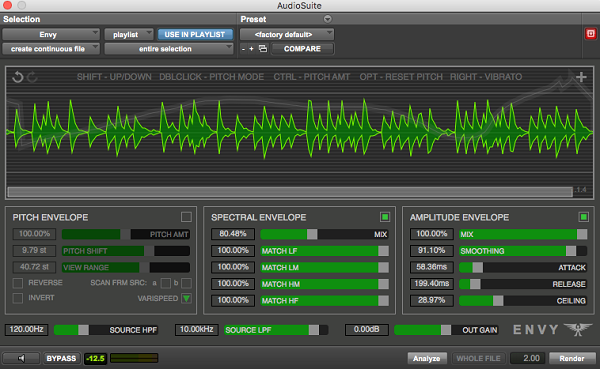Check scan from source 'a' box
This screenshot has height=369, width=600.
click(x=166, y=283)
